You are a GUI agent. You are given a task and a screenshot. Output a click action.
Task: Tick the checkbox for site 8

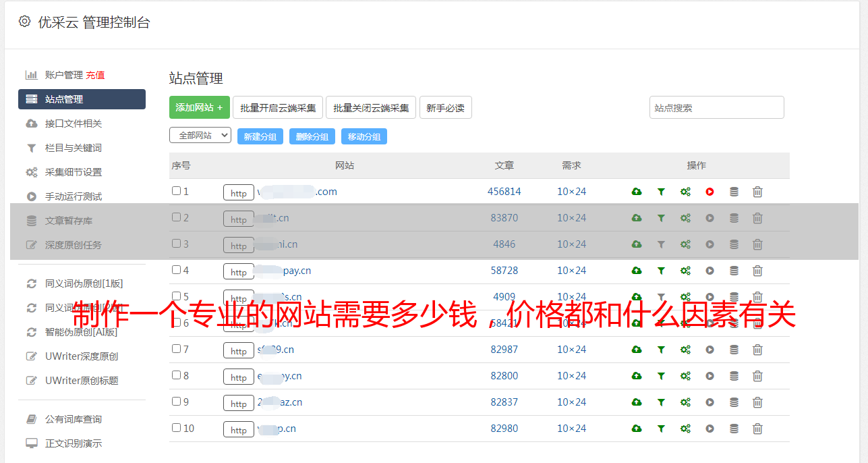[x=176, y=375]
